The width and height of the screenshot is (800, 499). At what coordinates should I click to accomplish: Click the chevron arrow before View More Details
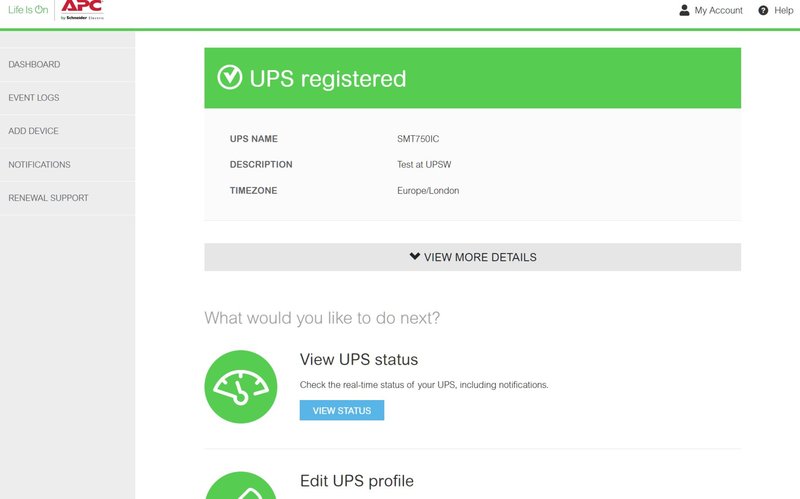pos(415,256)
